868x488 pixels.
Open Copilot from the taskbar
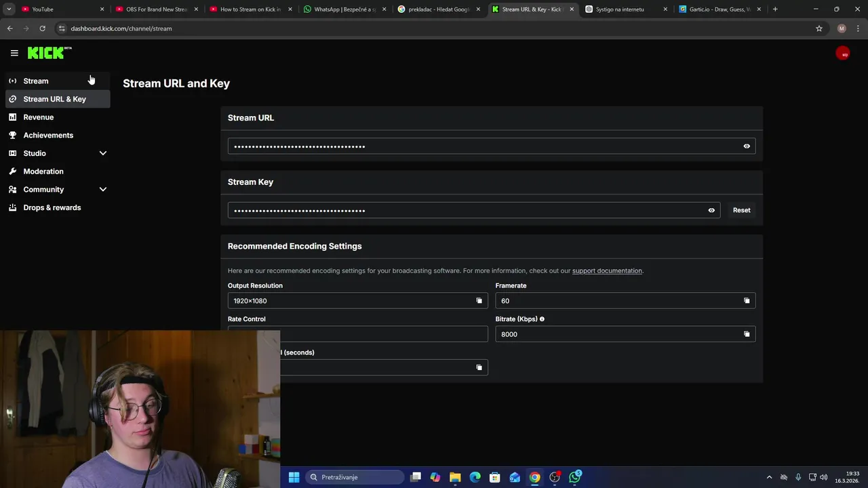click(435, 477)
